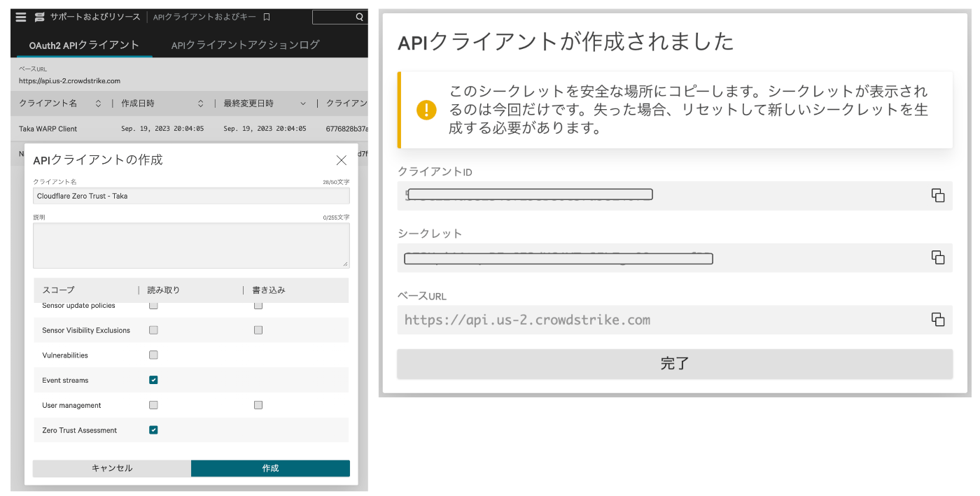Click the yellow warning exclamation icon
Image resolution: width=980 pixels, height=496 pixels.
426,110
